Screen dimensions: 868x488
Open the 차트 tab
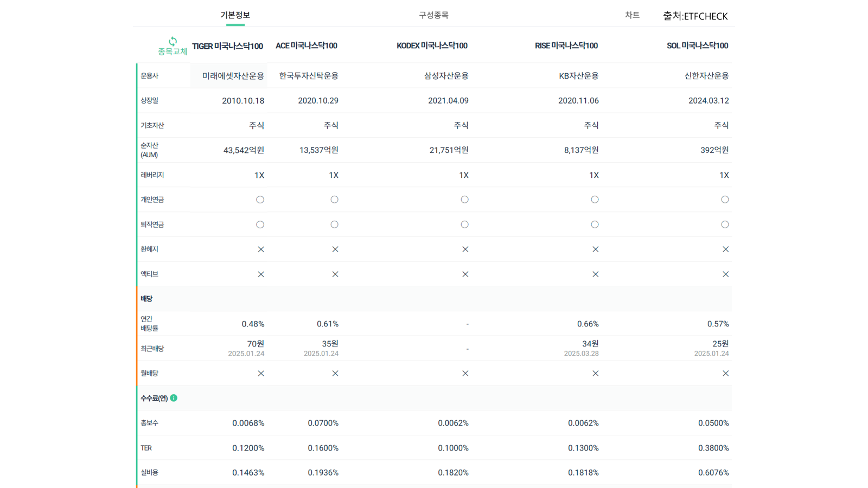(x=632, y=15)
